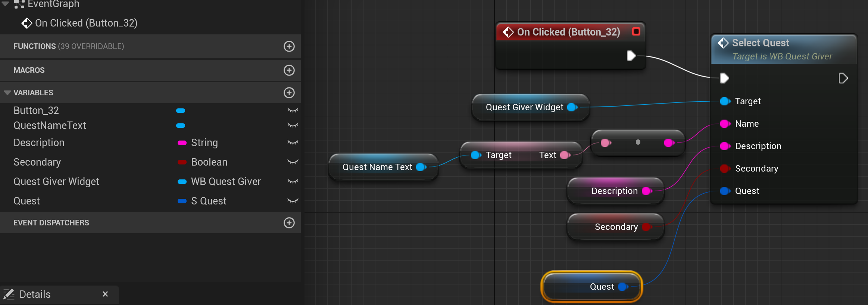Select the QuestNameText variable
This screenshot has width=868, height=305.
click(x=50, y=126)
